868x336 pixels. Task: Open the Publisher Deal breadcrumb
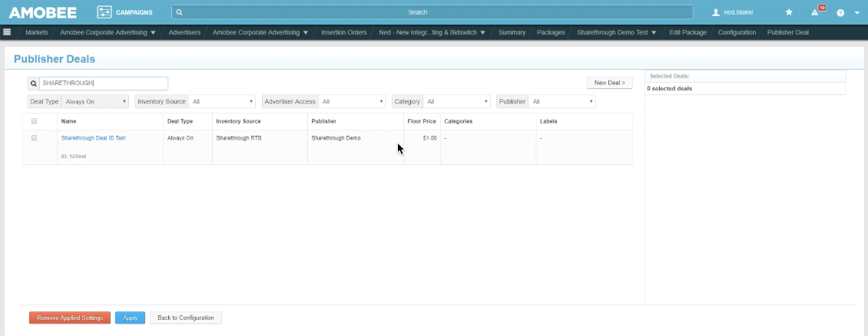pos(788,33)
